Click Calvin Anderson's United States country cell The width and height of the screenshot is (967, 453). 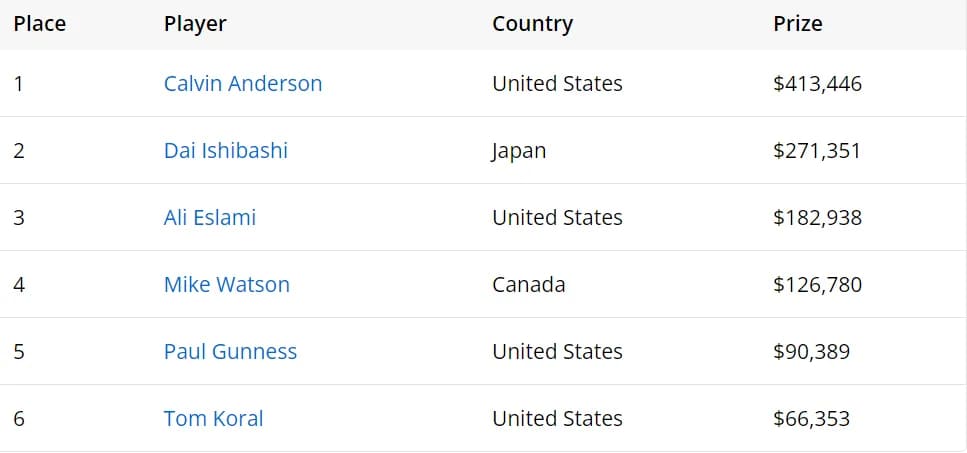click(557, 84)
